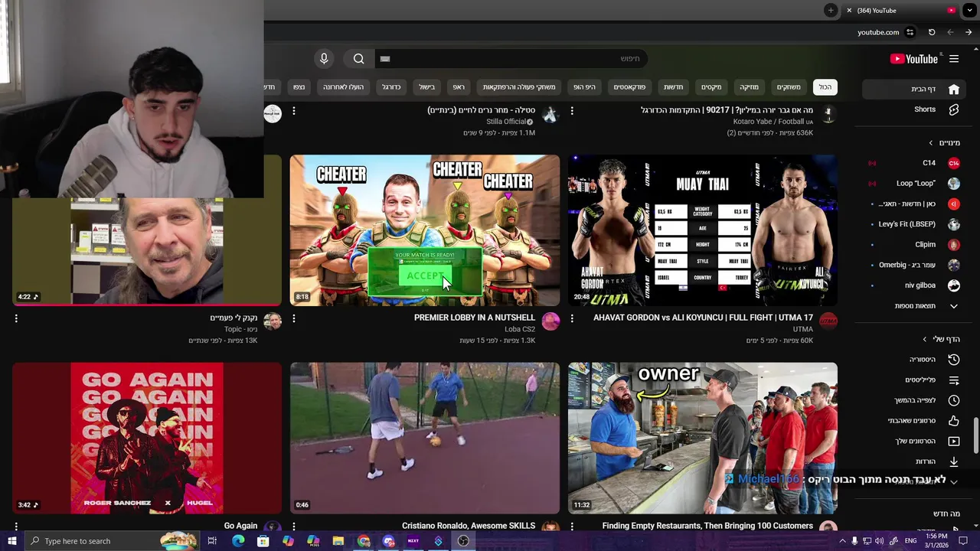
Task: Open the 'Go Again' music thumbnail
Action: click(147, 438)
